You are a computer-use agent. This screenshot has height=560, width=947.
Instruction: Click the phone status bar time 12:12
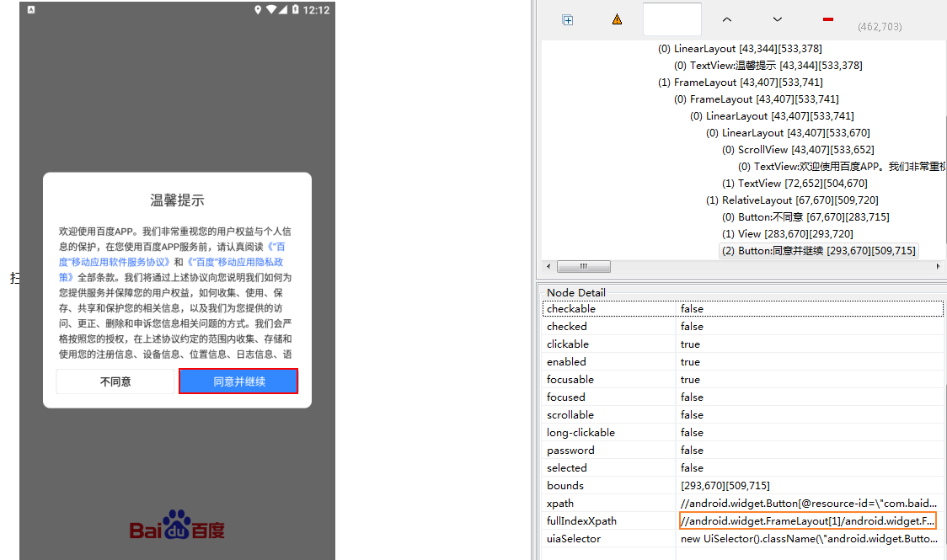point(317,9)
